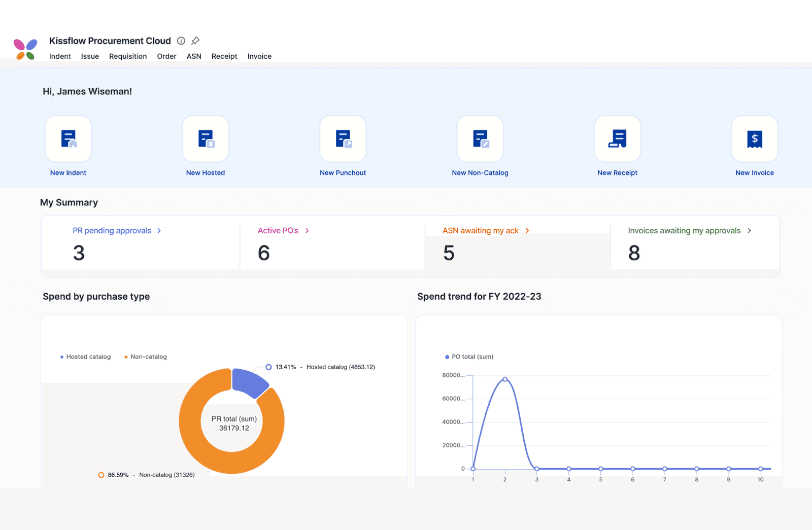Open the info icon beside the app title
812x530 pixels.
pos(181,41)
